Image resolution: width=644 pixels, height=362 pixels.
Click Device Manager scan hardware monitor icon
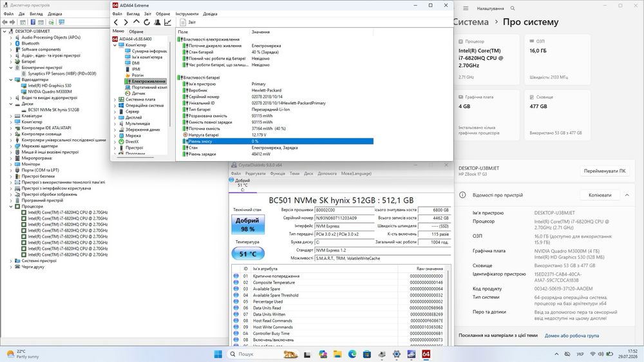coord(62,22)
